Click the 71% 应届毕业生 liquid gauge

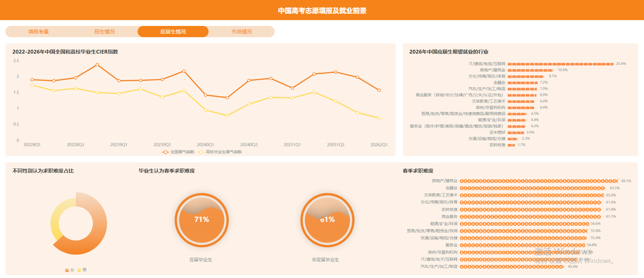click(x=202, y=220)
